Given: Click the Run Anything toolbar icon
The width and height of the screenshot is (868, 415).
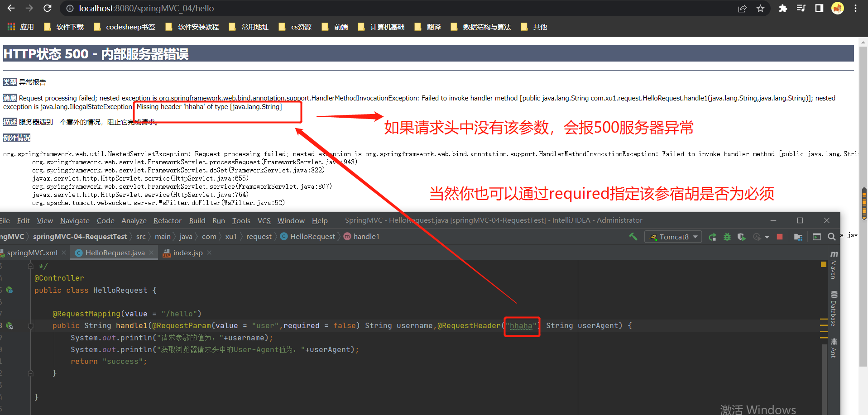Looking at the screenshot, I should 817,237.
